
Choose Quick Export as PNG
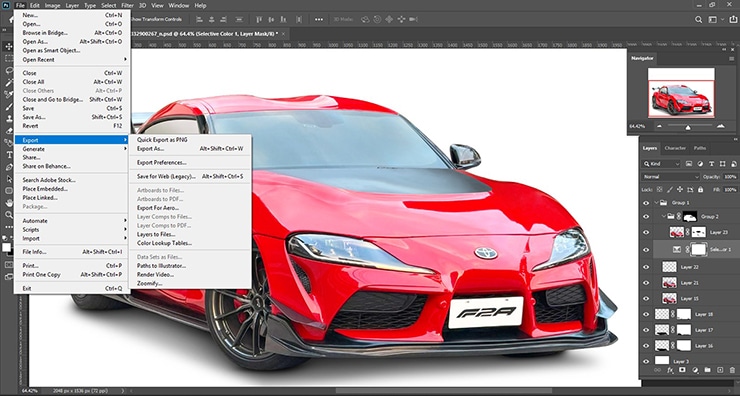(x=191, y=140)
